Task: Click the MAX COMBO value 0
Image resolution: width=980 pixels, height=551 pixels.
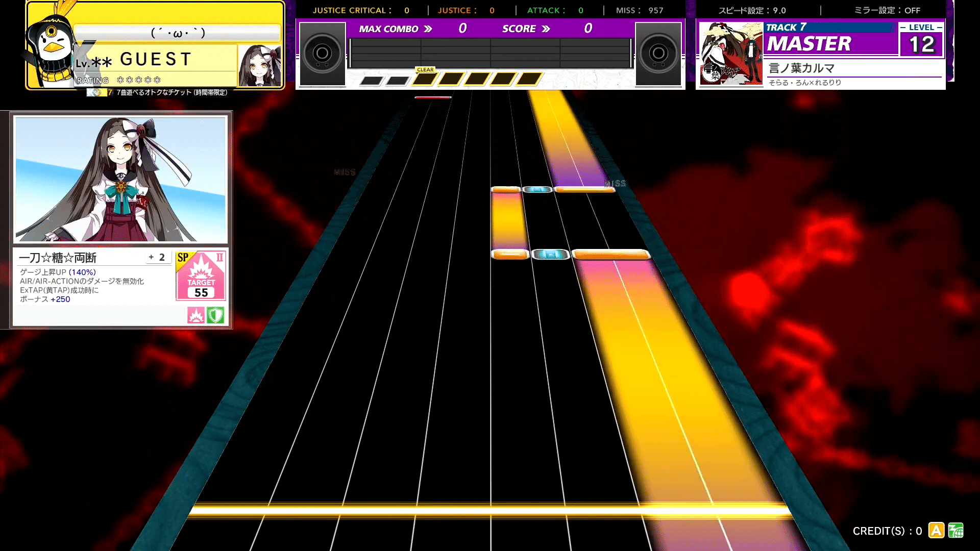Action: click(x=462, y=29)
